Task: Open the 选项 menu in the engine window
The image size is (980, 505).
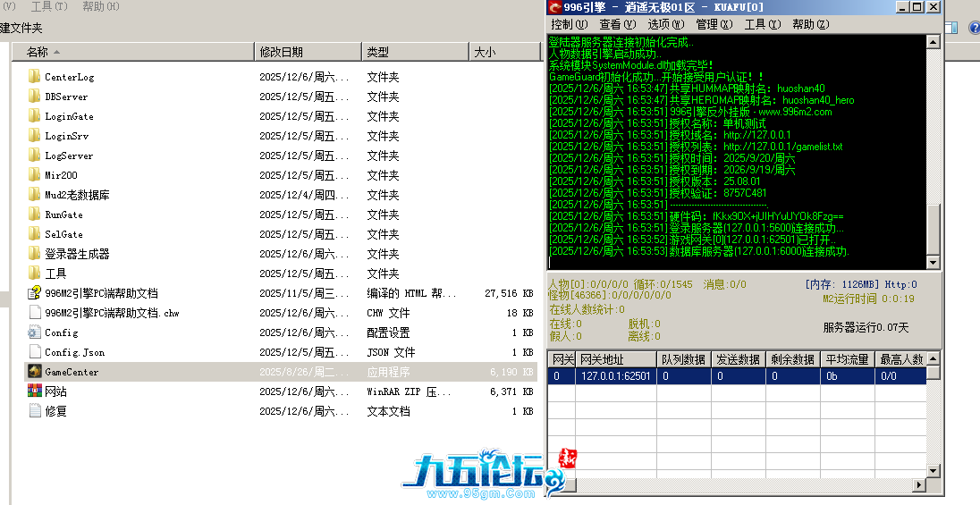Action: tap(665, 24)
